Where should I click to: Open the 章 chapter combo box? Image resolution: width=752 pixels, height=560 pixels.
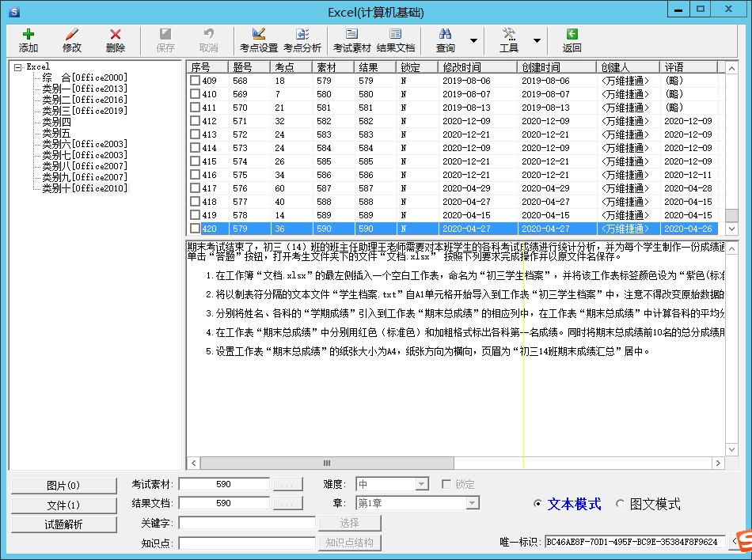point(473,503)
